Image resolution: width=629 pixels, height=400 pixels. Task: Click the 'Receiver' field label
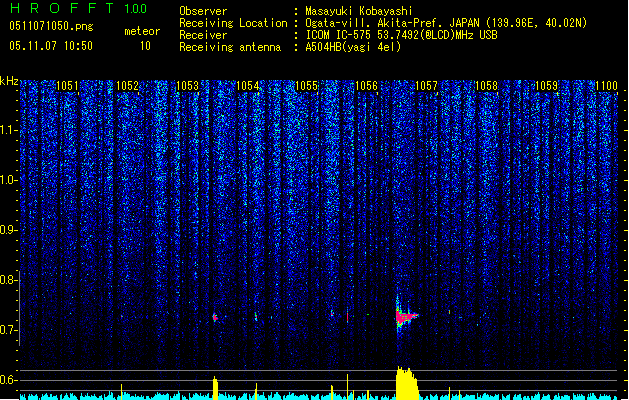203,35
